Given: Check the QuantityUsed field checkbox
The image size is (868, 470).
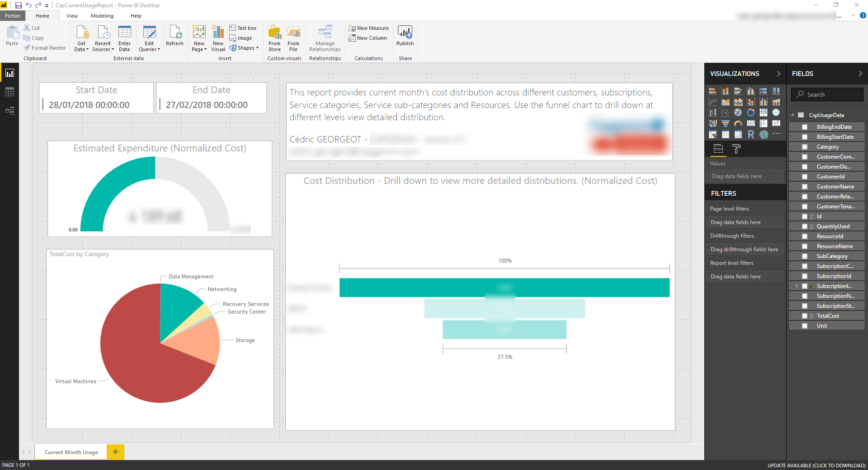Looking at the screenshot, I should [805, 226].
